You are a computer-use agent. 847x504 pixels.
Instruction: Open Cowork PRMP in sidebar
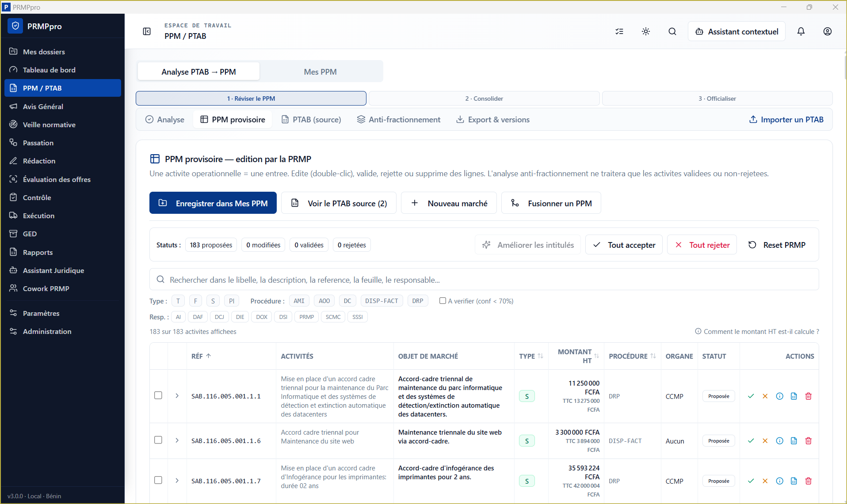[x=63, y=288]
